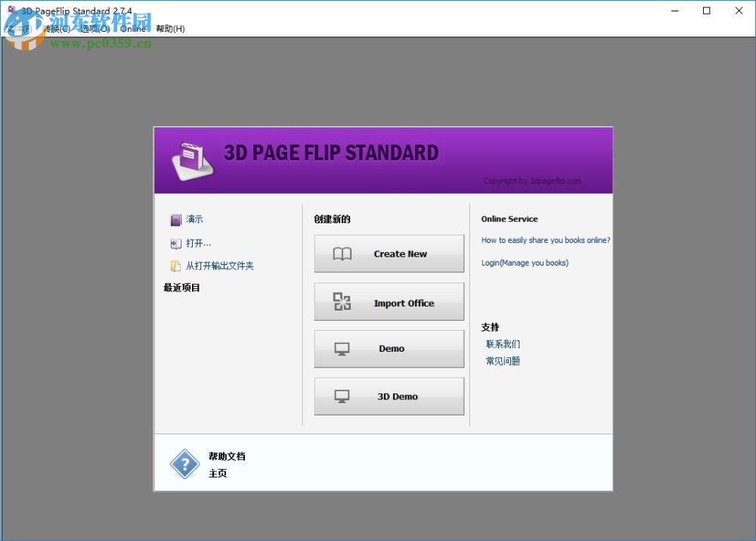Click the monitor icon on 3D Demo button

[342, 395]
